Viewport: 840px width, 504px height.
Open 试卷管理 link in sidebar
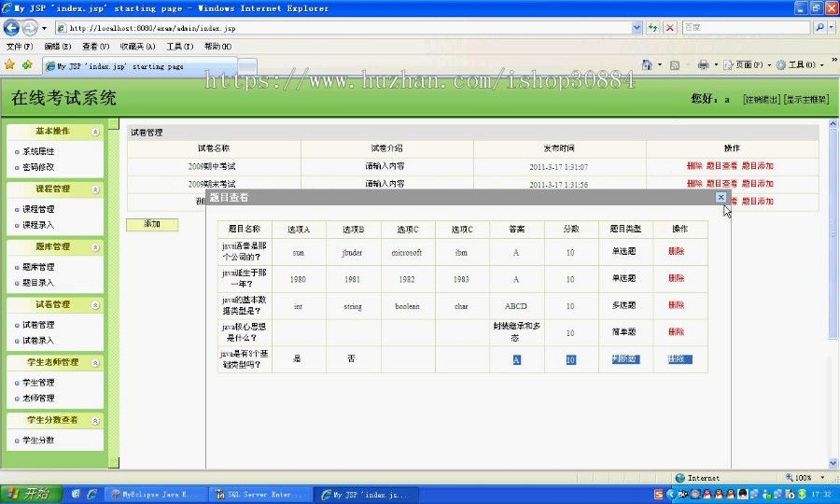click(38, 325)
